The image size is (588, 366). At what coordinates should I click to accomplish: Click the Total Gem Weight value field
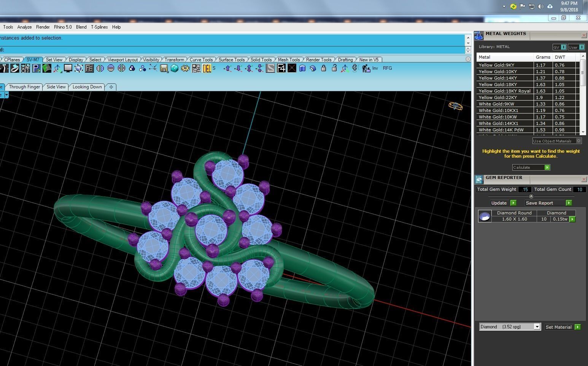pyautogui.click(x=525, y=189)
